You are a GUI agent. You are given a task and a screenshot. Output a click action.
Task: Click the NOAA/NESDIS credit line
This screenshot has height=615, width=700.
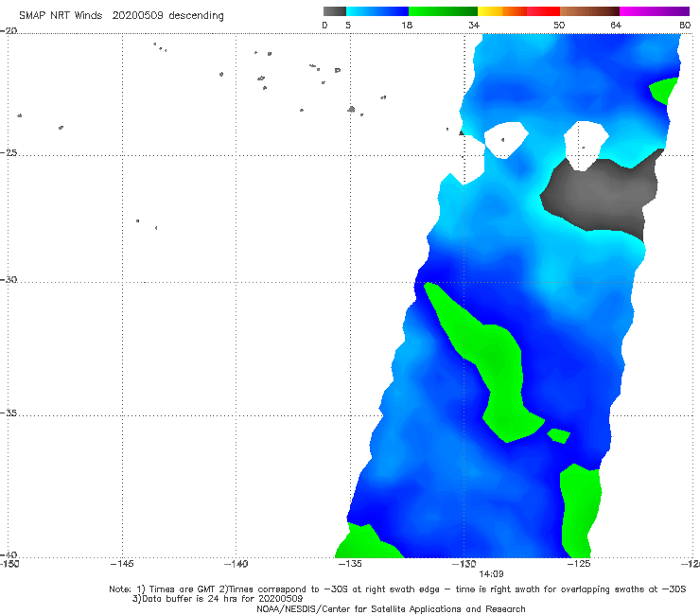pyautogui.click(x=391, y=609)
